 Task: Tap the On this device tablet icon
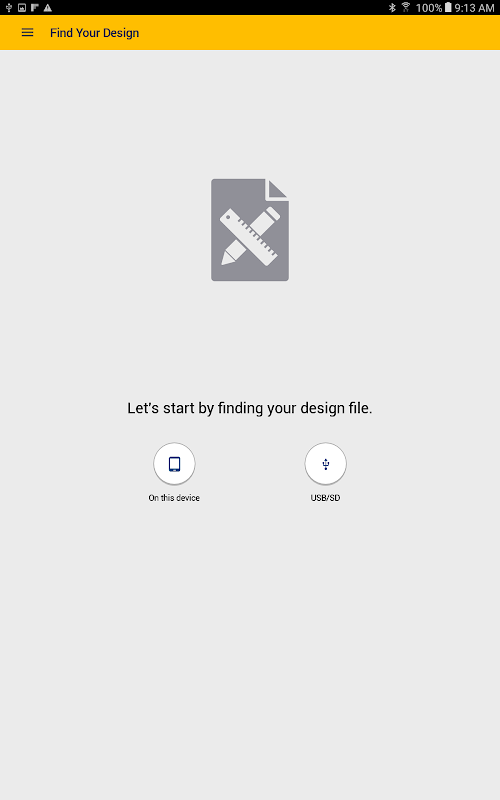coord(174,464)
